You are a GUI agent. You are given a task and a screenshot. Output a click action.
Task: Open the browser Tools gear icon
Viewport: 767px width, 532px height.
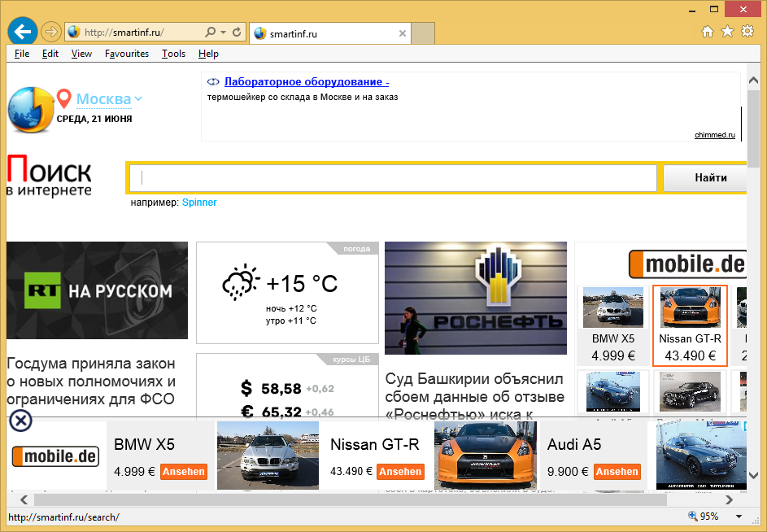[747, 32]
